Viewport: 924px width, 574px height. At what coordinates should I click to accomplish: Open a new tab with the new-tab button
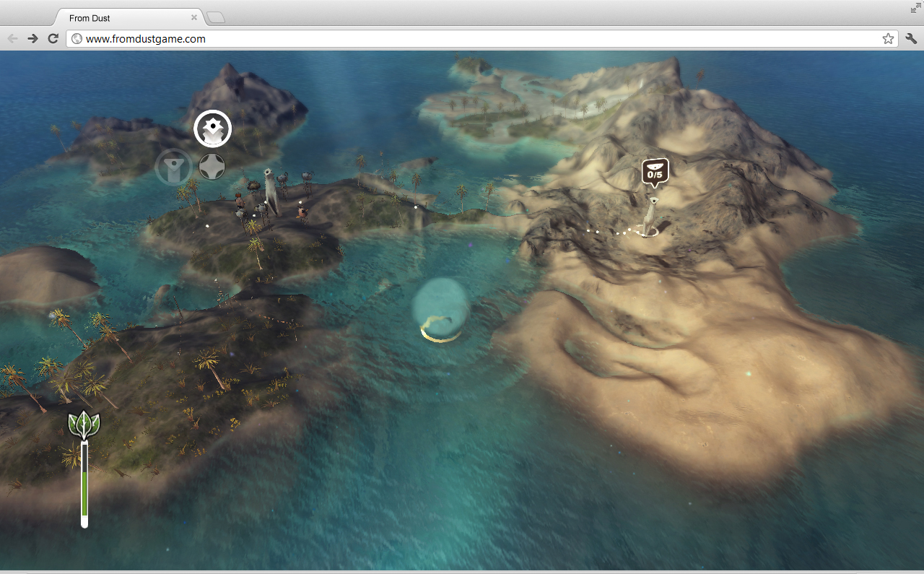coord(216,17)
